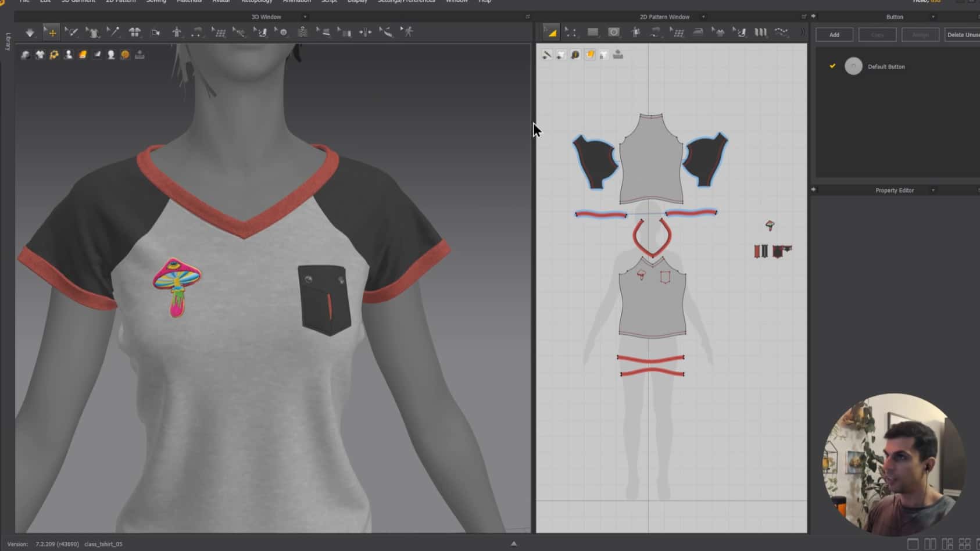The width and height of the screenshot is (980, 551).
Task: Open the Sewing menu
Action: point(156,1)
